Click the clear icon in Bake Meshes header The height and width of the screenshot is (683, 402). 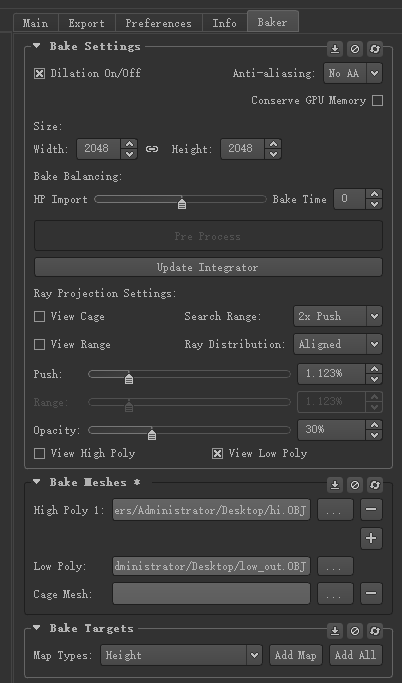click(x=355, y=485)
